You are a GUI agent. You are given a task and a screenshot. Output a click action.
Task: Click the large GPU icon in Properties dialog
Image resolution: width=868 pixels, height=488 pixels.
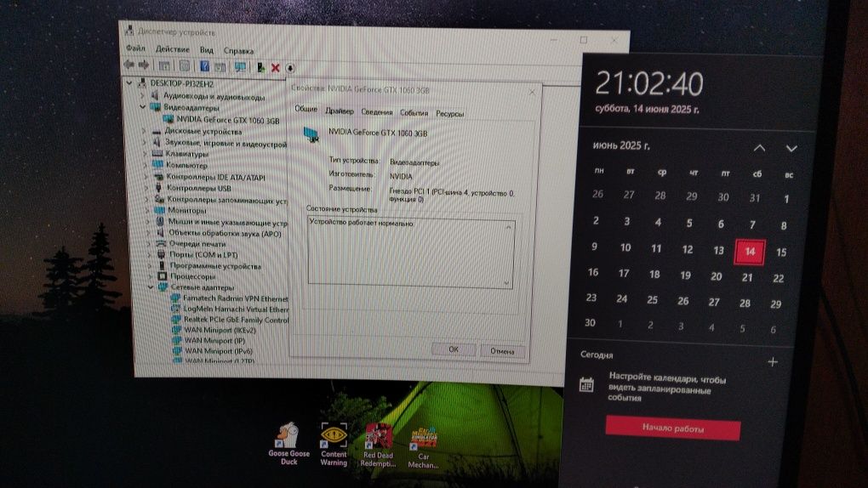[311, 134]
